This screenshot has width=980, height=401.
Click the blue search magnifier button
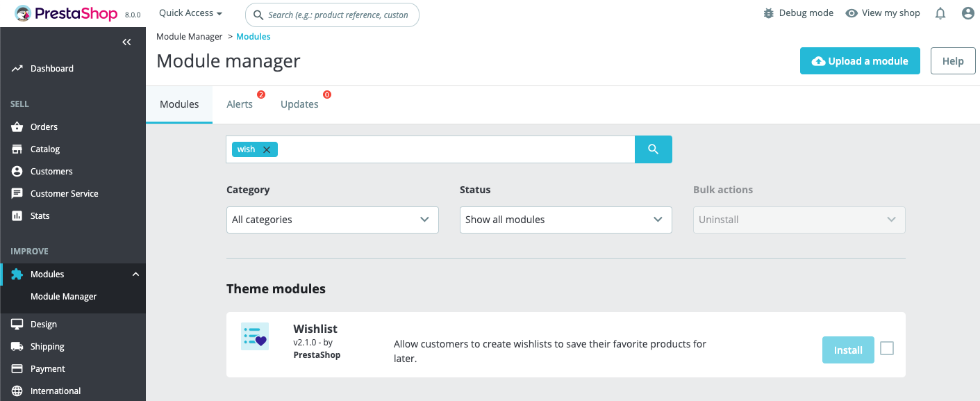pos(653,149)
